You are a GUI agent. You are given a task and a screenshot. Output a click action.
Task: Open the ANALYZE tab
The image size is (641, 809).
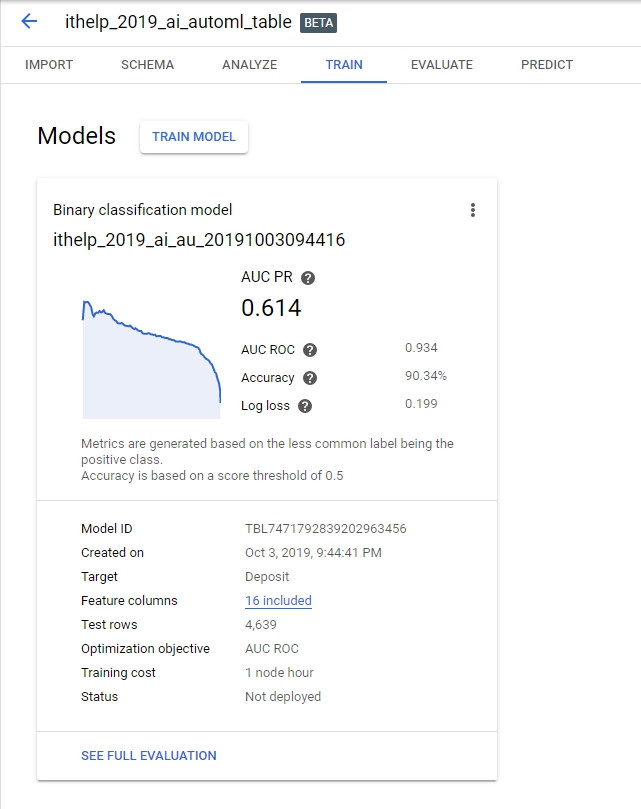tap(250, 64)
